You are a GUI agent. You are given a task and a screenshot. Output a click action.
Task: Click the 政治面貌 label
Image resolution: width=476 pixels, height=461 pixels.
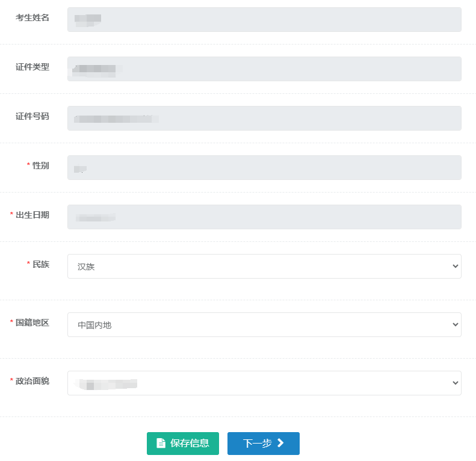32,381
